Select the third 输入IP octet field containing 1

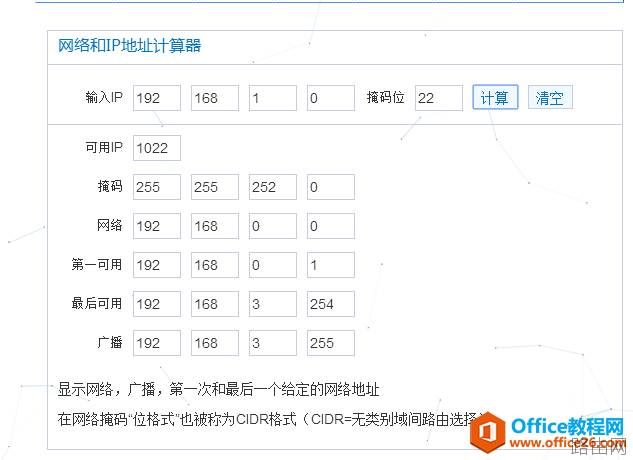click(272, 98)
